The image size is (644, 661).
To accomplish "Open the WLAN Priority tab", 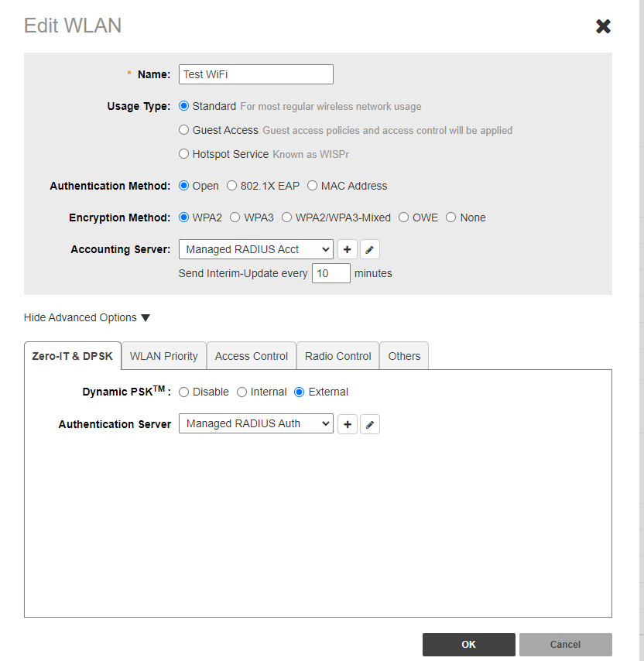I will coord(164,356).
